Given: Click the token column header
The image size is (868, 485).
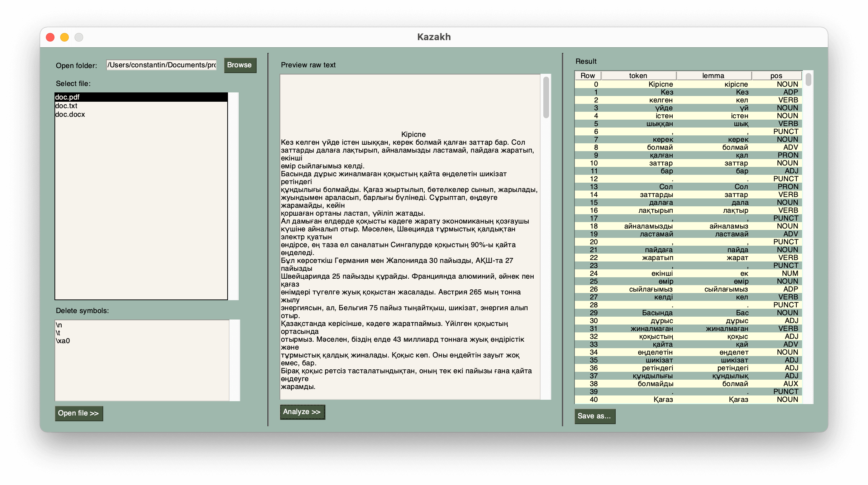Looking at the screenshot, I should pos(638,76).
